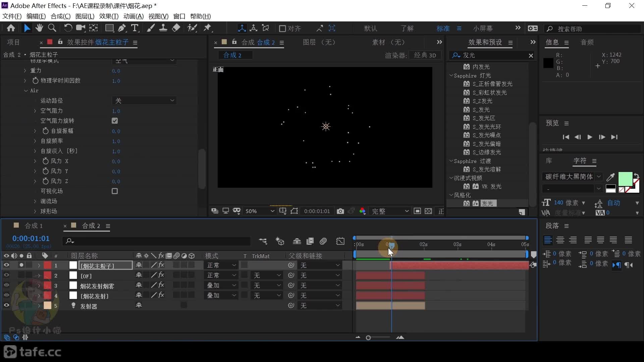Open the 完整 resolution dropdown
This screenshot has height=362, width=644.
390,211
